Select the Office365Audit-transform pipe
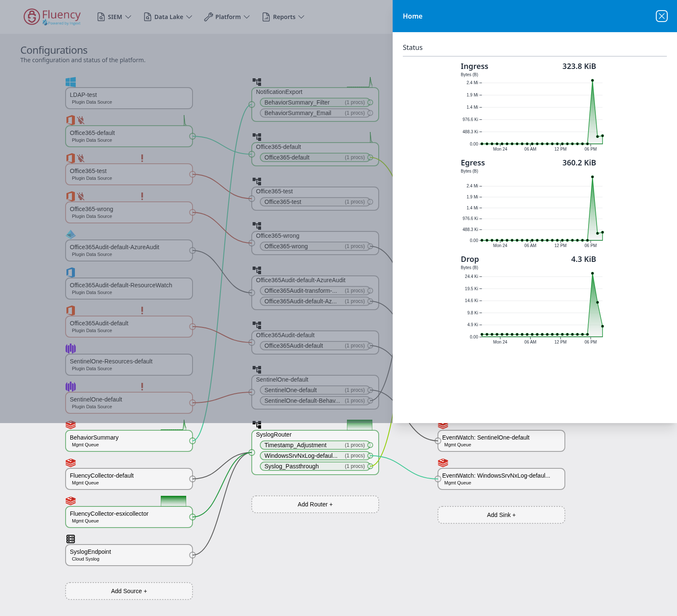The height and width of the screenshot is (616, 677). [x=315, y=291]
